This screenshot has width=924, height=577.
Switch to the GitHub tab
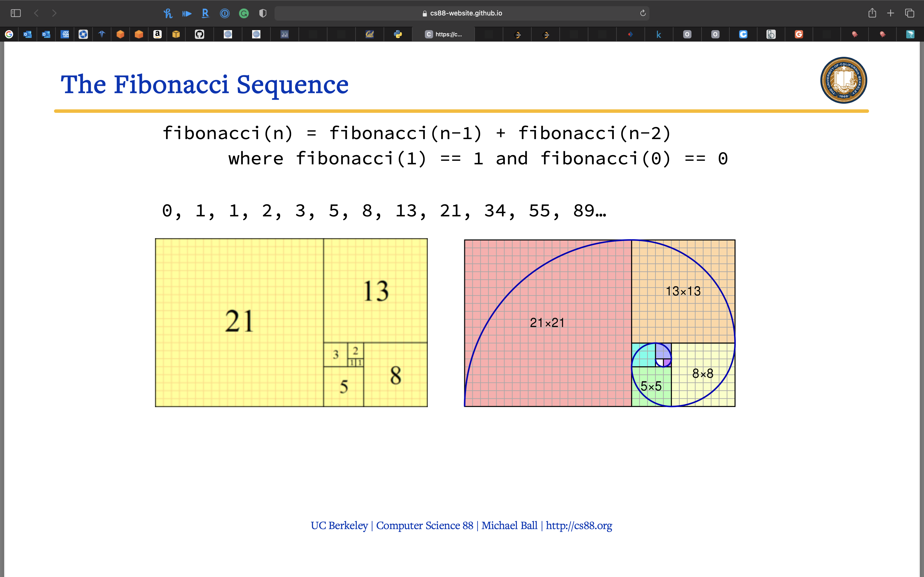(199, 34)
